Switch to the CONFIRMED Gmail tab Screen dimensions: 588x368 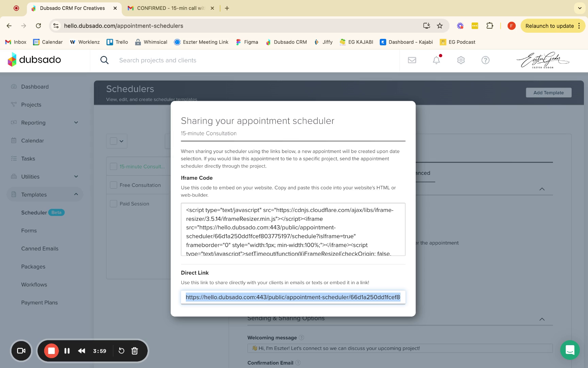[x=171, y=8]
